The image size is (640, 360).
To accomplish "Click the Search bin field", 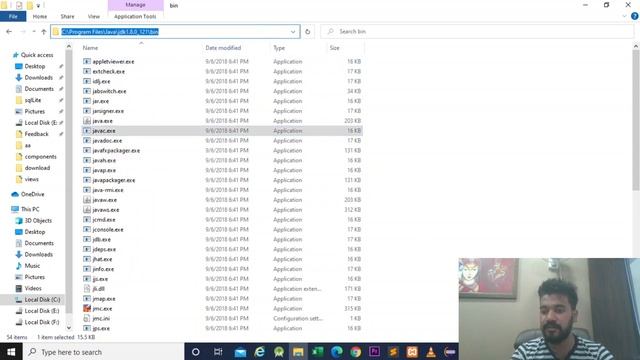I will pos(478,31).
